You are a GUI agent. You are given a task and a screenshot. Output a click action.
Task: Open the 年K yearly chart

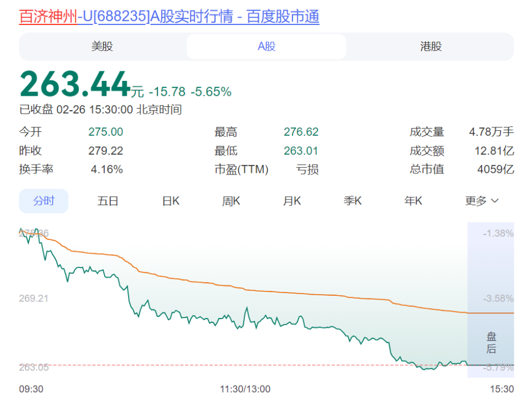[413, 201]
